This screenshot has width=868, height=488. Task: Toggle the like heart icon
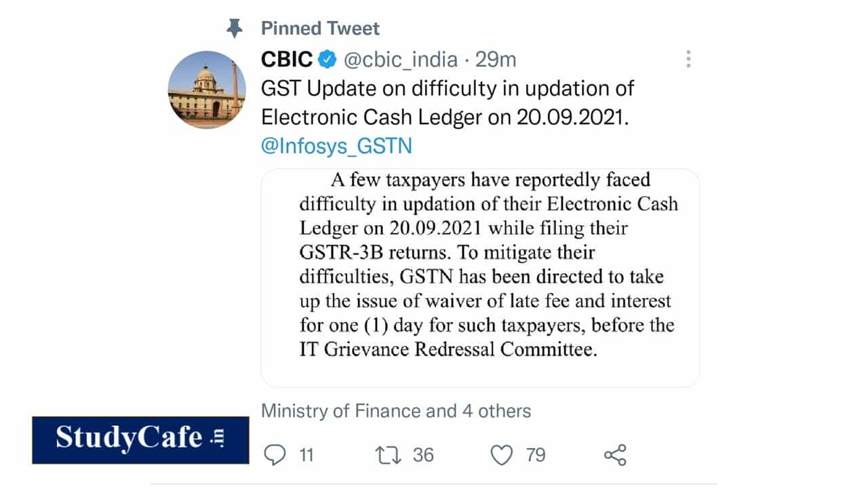coord(501,455)
